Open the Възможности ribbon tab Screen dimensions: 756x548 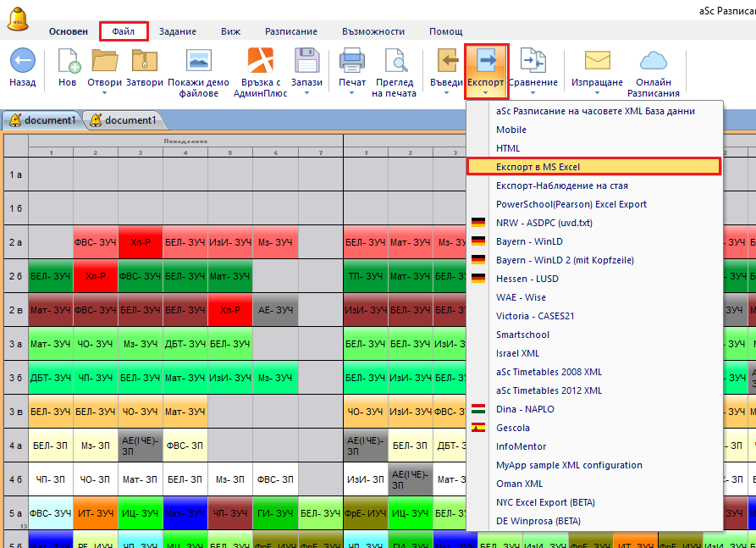(x=372, y=31)
